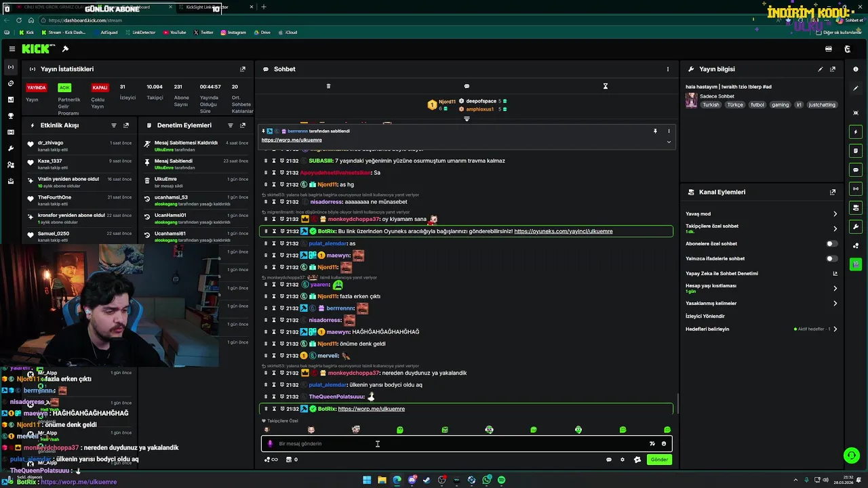Open the YouTube bookmark
868x488 pixels.
point(174,33)
